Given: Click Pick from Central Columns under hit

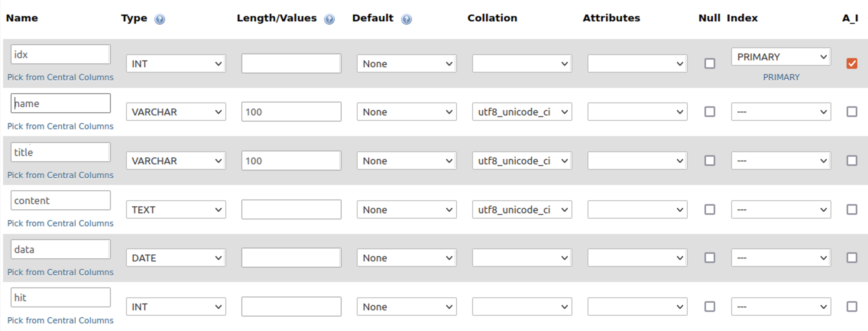Looking at the screenshot, I should [60, 320].
